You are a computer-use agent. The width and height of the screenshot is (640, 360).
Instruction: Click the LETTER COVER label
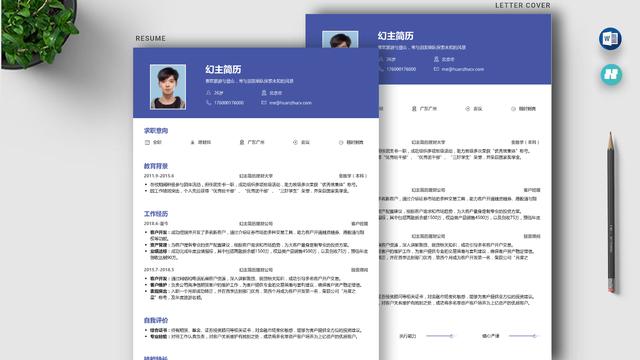(x=522, y=5)
